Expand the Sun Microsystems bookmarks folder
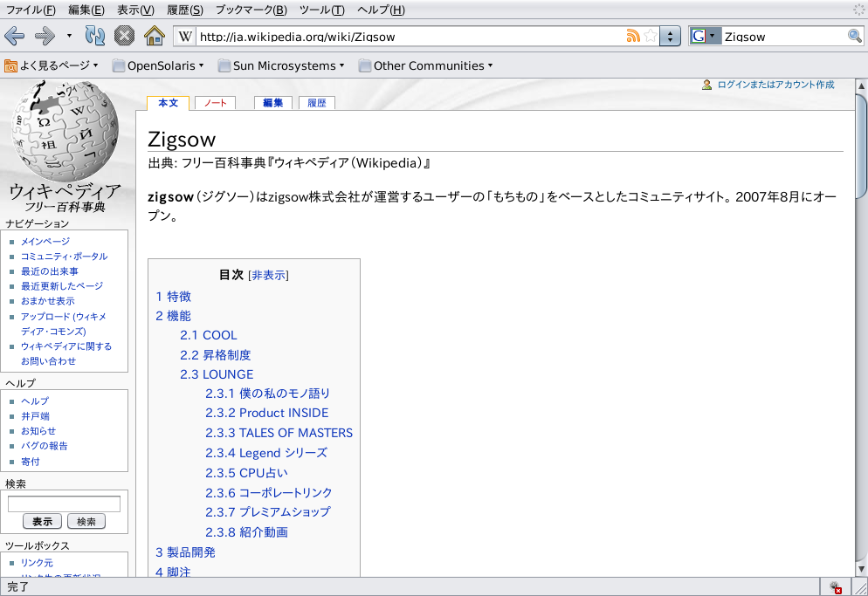This screenshot has height=596, width=868. tap(281, 65)
